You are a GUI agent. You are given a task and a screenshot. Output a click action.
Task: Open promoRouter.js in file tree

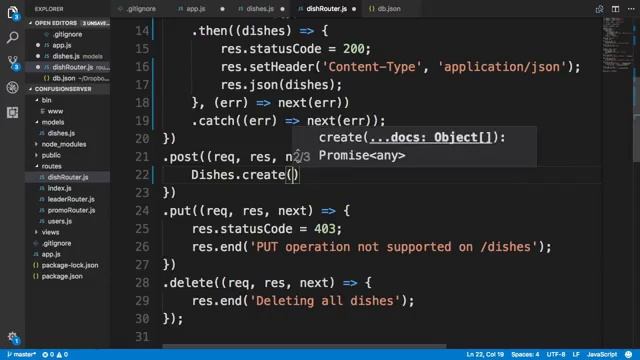[71, 210]
